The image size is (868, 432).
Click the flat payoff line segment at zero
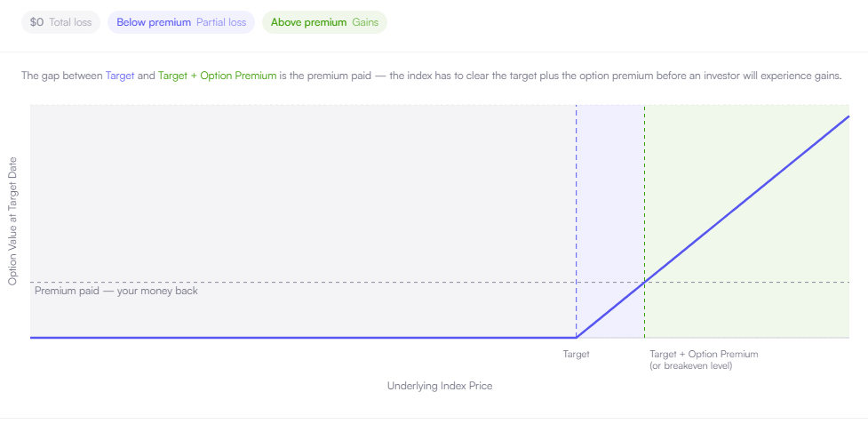(303, 337)
